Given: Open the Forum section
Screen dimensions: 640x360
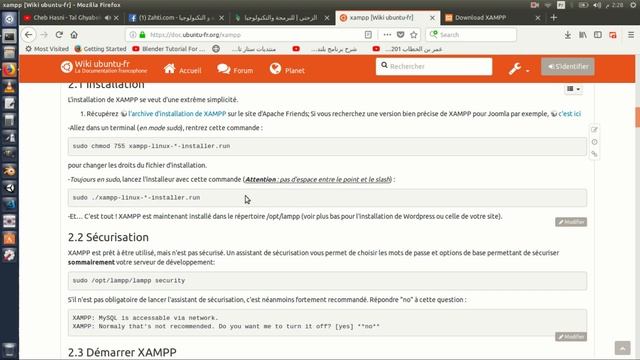Looking at the screenshot, I should pyautogui.click(x=235, y=70).
